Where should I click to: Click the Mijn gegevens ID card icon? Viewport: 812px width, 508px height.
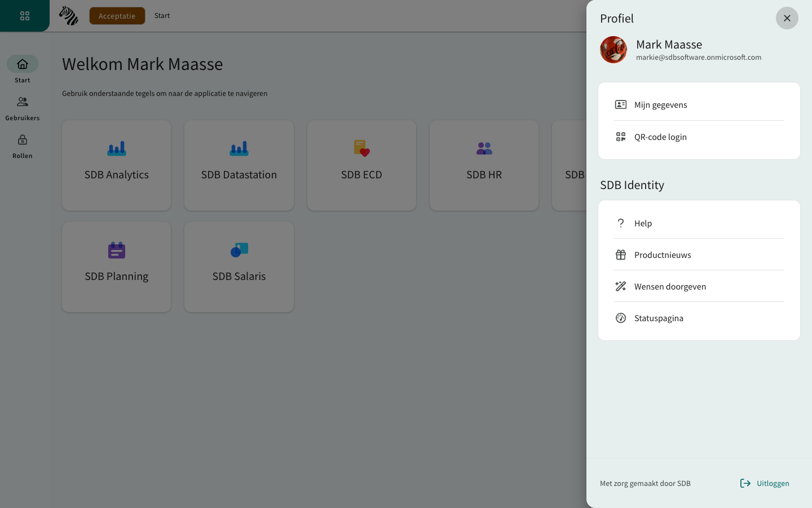point(621,104)
